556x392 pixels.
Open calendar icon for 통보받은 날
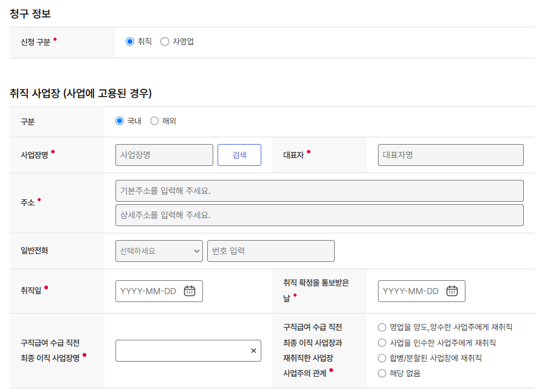452,291
